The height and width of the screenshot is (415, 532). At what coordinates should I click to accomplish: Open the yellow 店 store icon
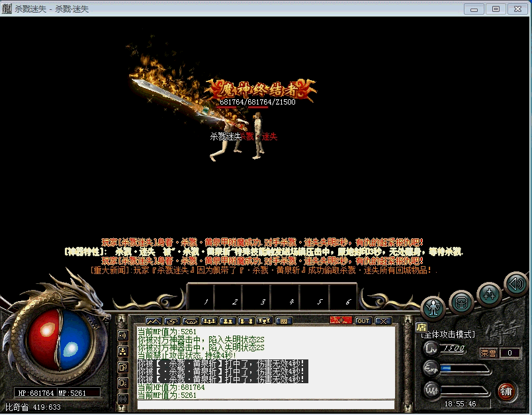pyautogui.click(x=421, y=326)
